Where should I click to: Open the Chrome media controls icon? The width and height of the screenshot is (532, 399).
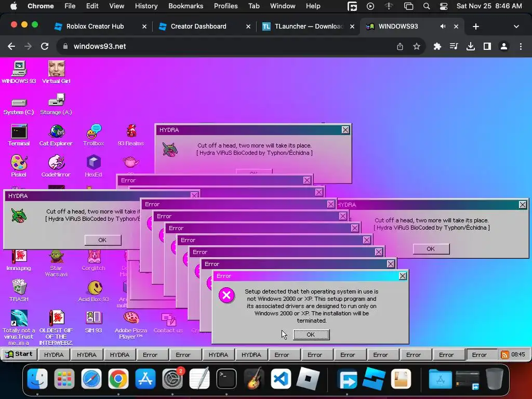point(454,46)
